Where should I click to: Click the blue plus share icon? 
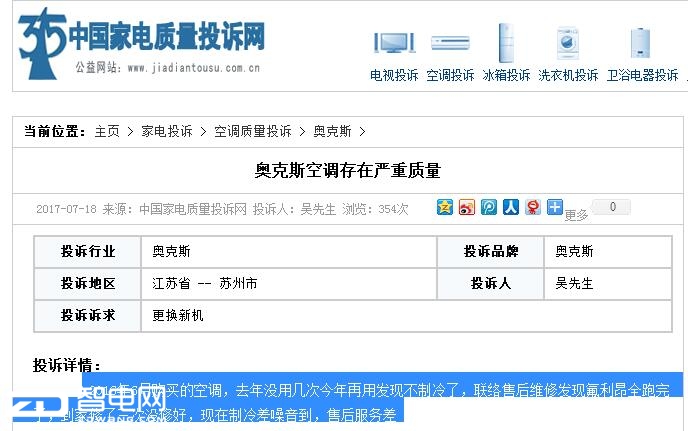tap(555, 207)
